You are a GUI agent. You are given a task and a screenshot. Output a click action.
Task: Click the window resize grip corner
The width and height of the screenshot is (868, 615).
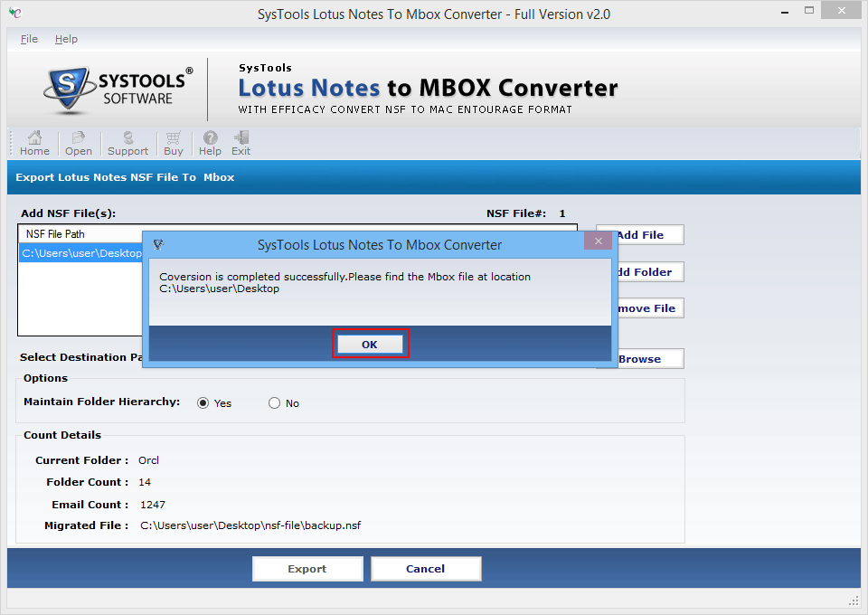pyautogui.click(x=853, y=601)
